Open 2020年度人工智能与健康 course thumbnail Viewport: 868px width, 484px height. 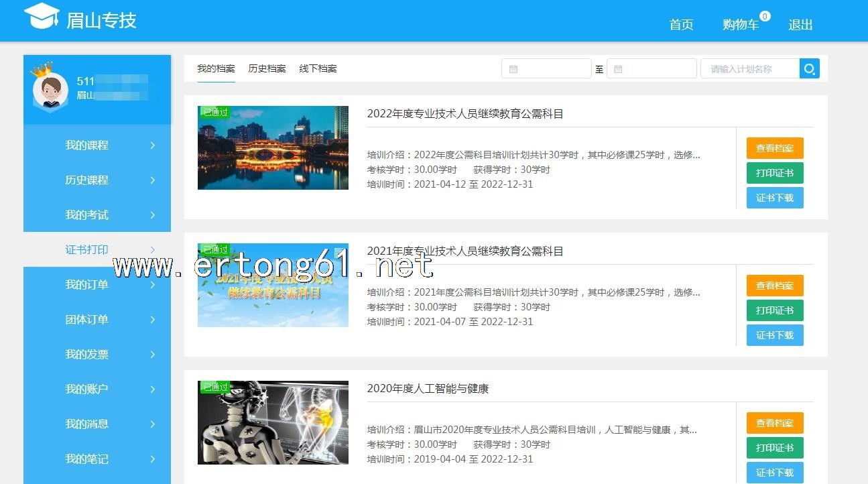pyautogui.click(x=273, y=422)
